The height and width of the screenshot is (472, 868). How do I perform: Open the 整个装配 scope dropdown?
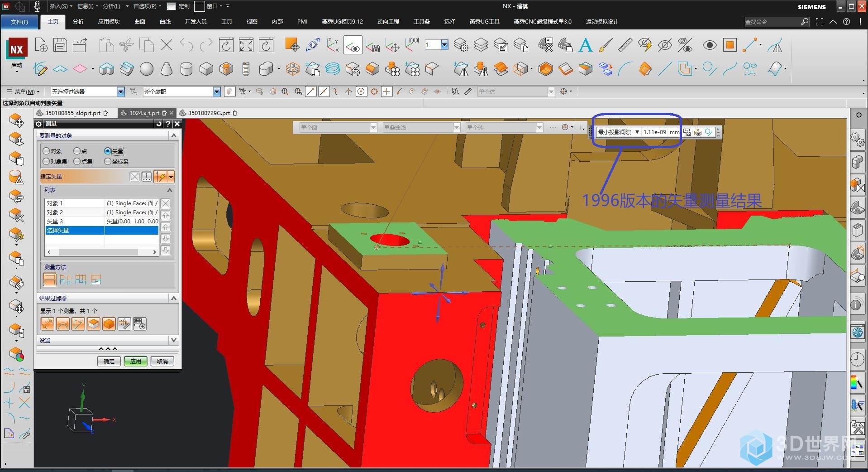[217, 92]
